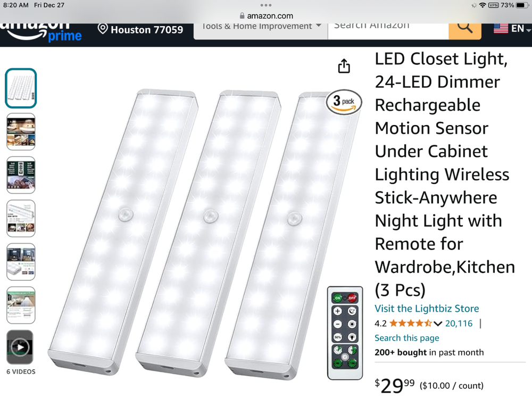Click Search this page
The height and width of the screenshot is (399, 532).
[407, 337]
